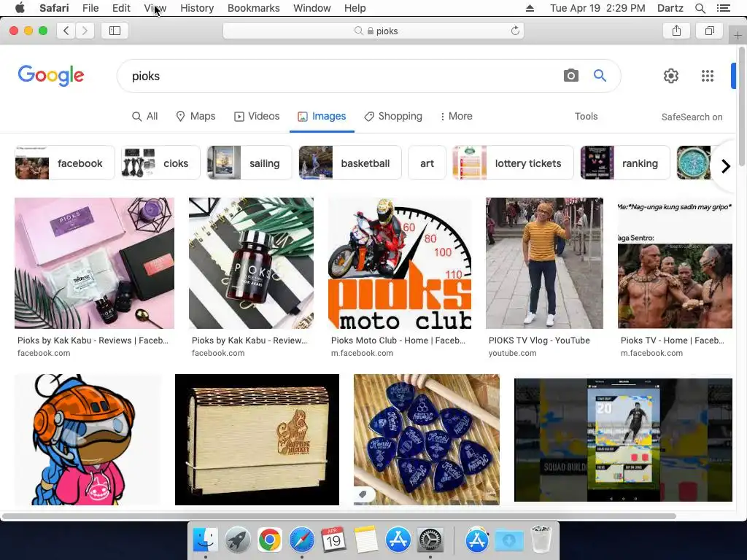Click the Safari compass in the Dock

(x=301, y=540)
